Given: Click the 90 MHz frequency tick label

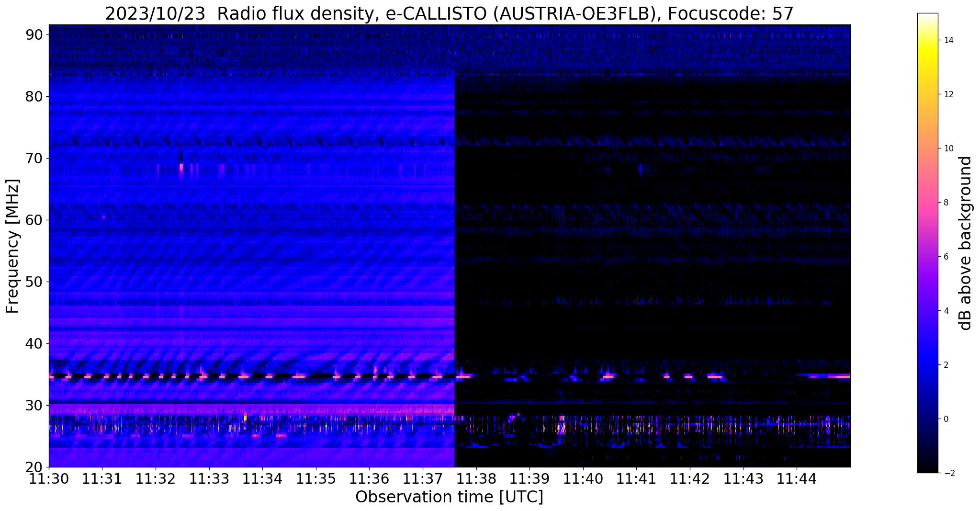Looking at the screenshot, I should pos(34,35).
